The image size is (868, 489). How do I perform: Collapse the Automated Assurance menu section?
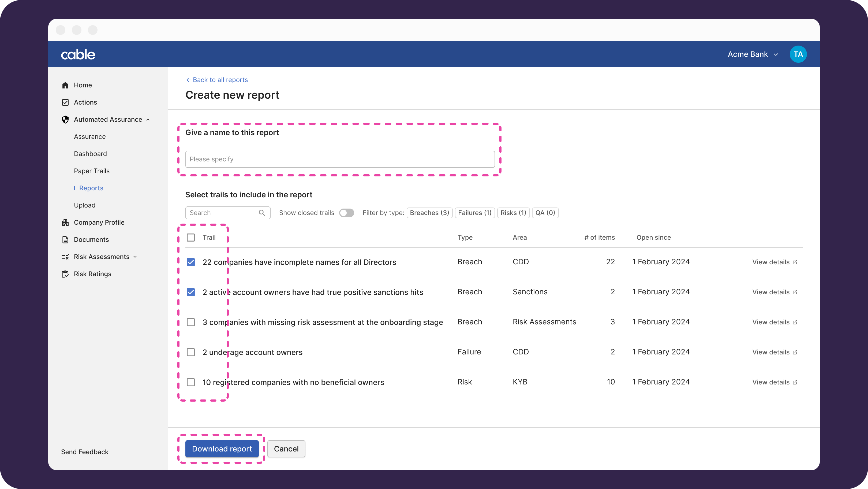148,120
